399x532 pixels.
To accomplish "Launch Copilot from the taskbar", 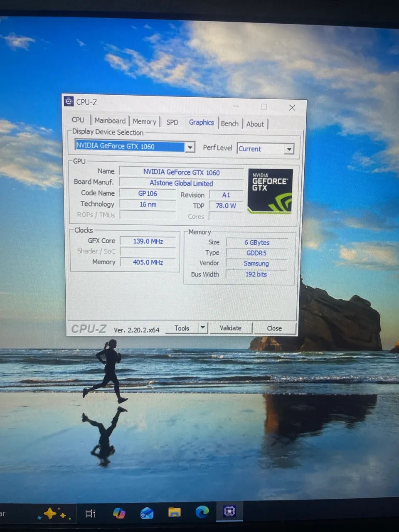I will 119,513.
